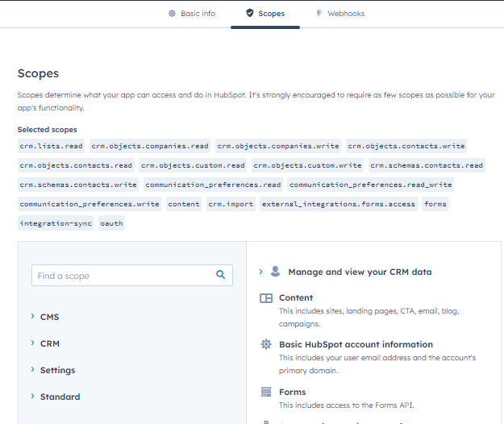504x424 pixels.
Task: Click the gear icon beside Basic info
Action: [x=173, y=14]
